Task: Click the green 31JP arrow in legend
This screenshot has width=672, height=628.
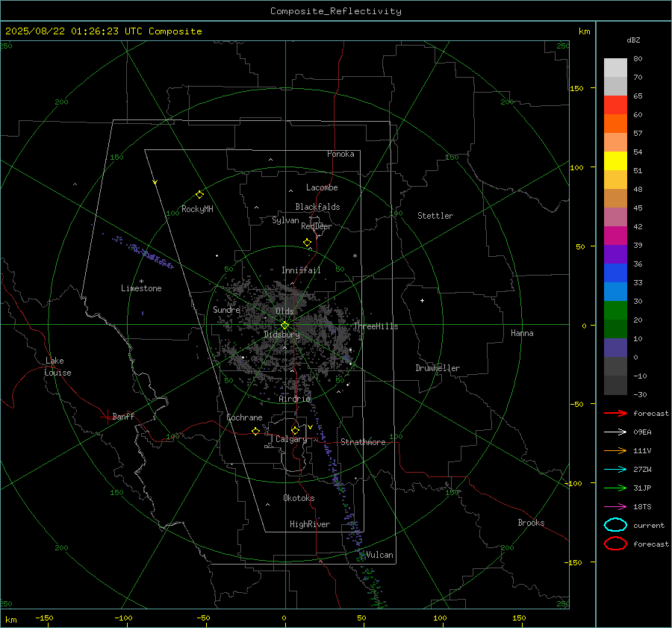Action: (x=615, y=488)
